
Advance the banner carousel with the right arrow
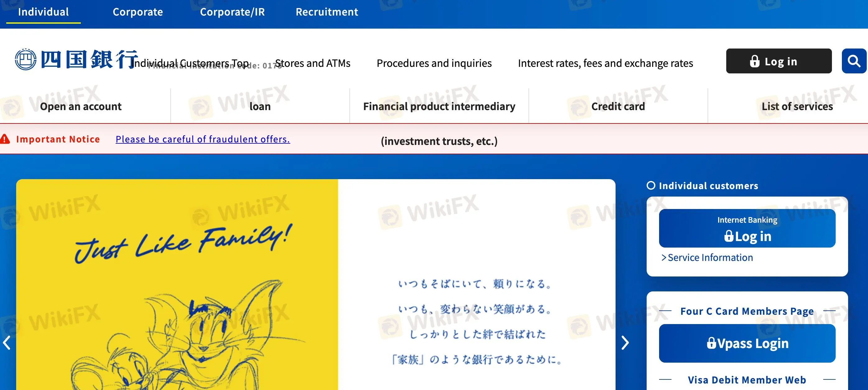click(626, 343)
